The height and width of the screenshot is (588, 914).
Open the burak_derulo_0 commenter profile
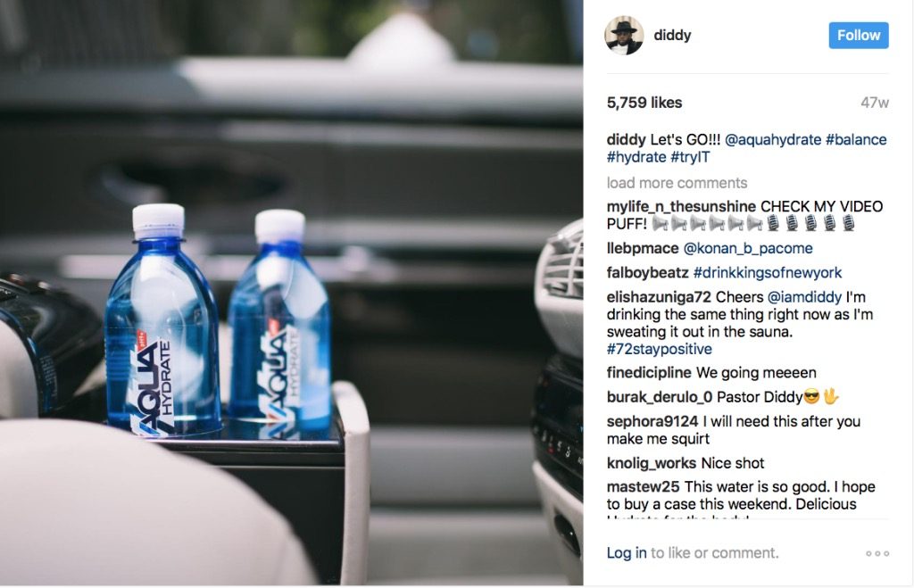tap(660, 397)
